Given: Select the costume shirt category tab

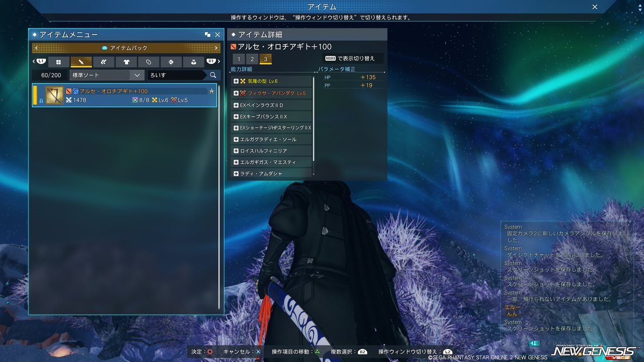Looking at the screenshot, I should [x=126, y=62].
